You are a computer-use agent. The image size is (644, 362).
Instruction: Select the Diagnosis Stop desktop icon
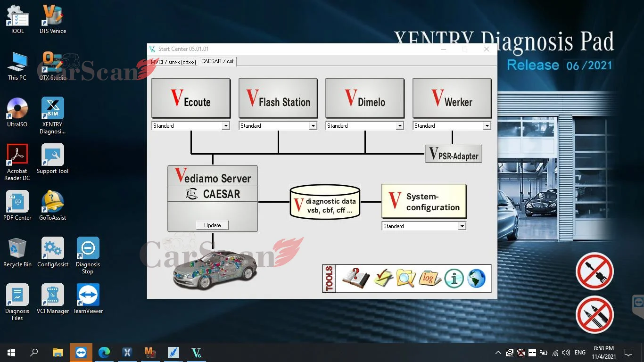click(x=88, y=256)
